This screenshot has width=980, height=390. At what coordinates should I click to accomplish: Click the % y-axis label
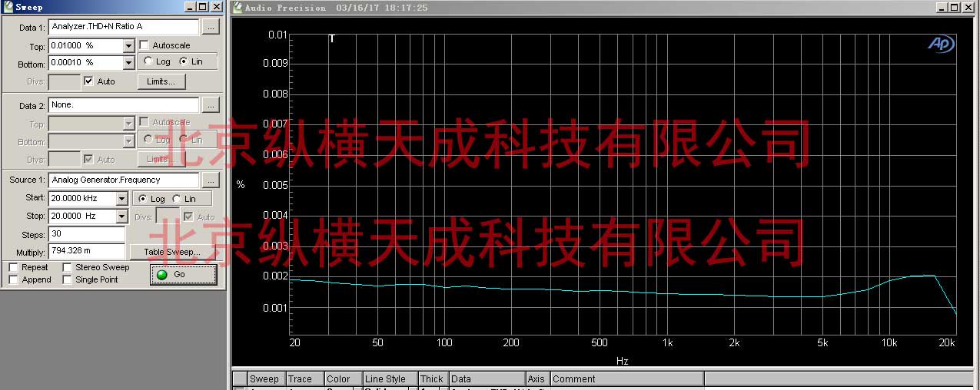coord(241,185)
